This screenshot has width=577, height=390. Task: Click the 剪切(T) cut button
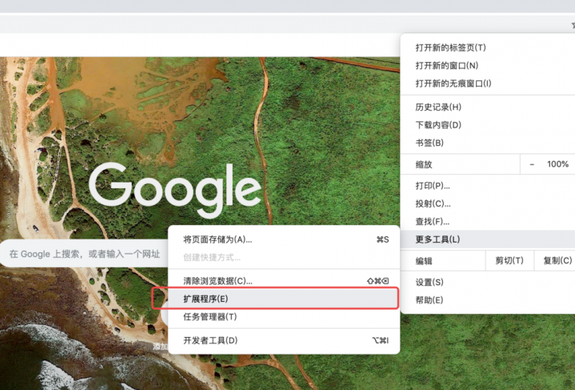point(509,261)
